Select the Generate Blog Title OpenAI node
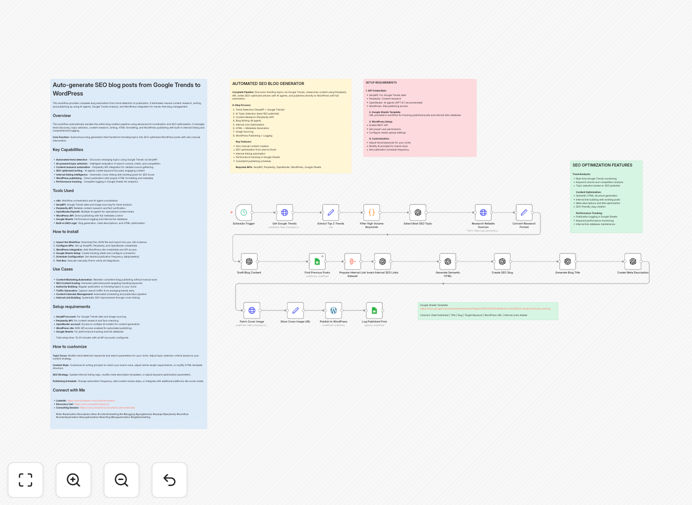 (568, 261)
